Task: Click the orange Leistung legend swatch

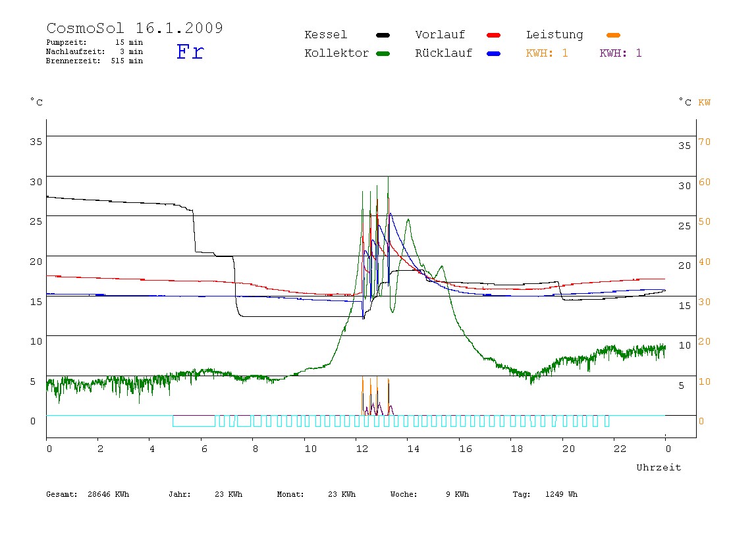Action: pos(613,35)
